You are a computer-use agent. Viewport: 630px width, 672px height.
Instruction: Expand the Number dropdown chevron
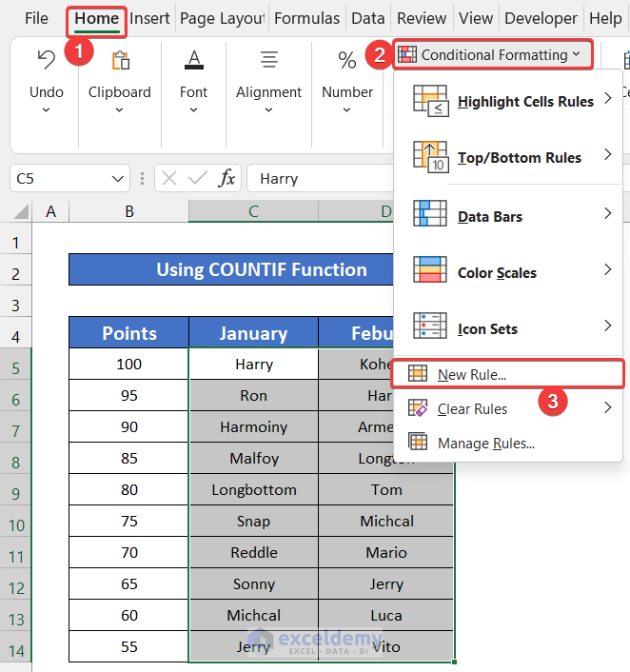(346, 110)
